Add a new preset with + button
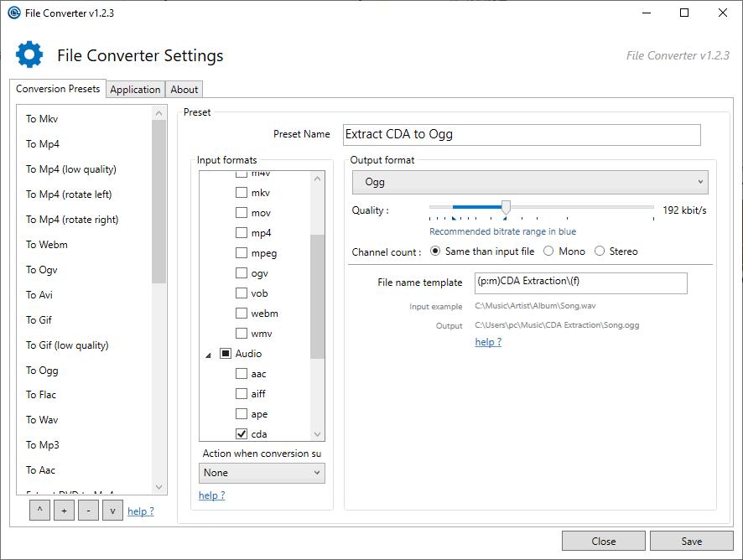Viewport: 743px width, 560px height. pyautogui.click(x=64, y=511)
